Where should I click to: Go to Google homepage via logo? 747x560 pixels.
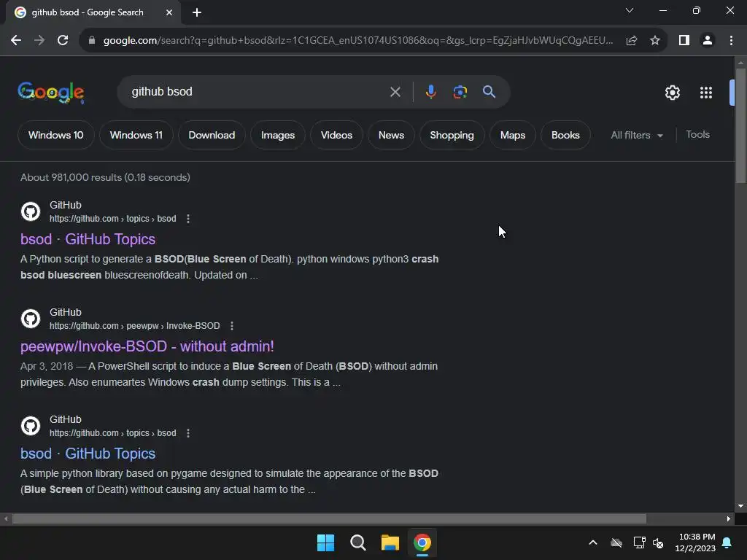(x=51, y=93)
